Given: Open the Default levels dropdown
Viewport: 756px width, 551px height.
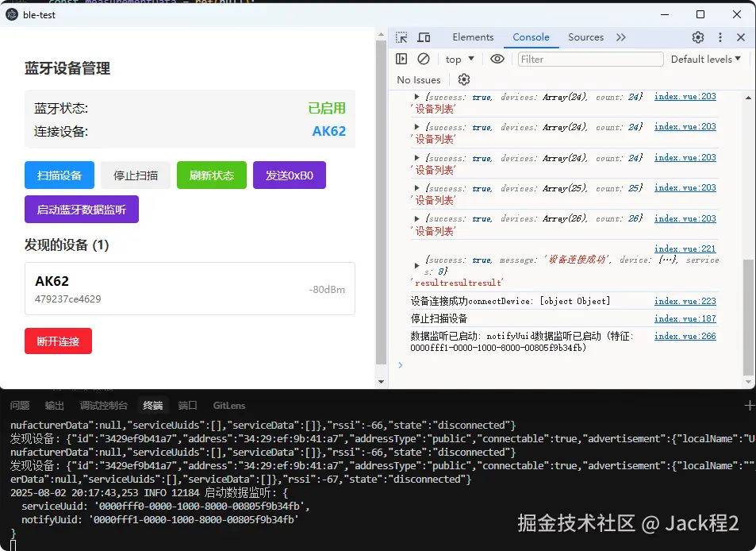Looking at the screenshot, I should tap(705, 59).
